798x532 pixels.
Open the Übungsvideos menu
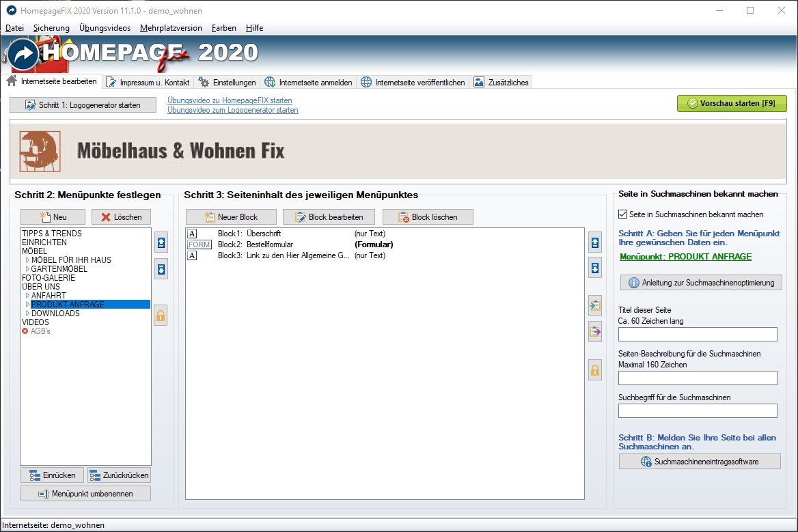[x=105, y=28]
